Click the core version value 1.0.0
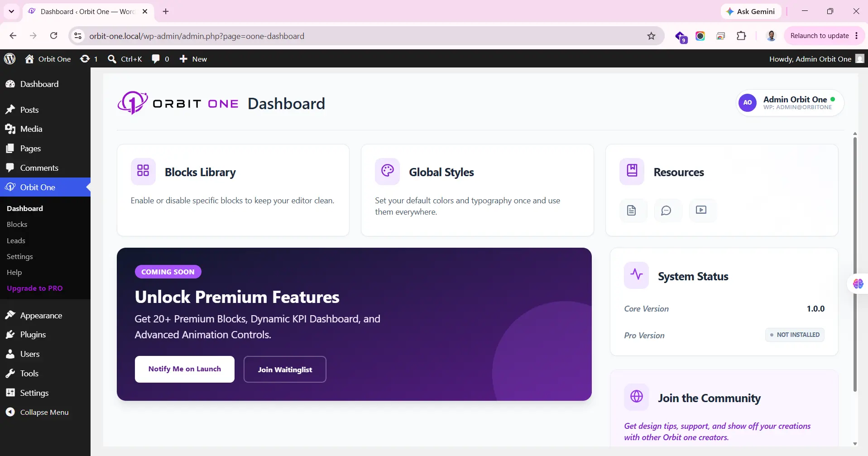The image size is (868, 456). 815,309
